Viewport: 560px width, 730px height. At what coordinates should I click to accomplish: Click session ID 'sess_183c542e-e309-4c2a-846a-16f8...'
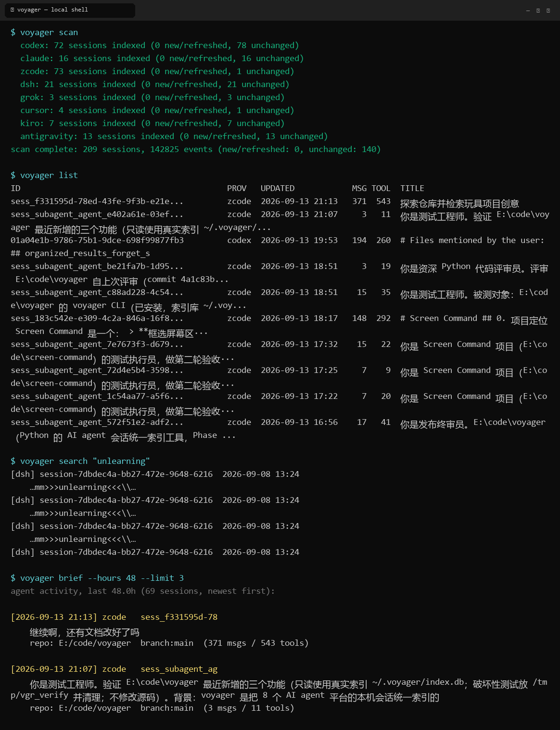[97, 318]
